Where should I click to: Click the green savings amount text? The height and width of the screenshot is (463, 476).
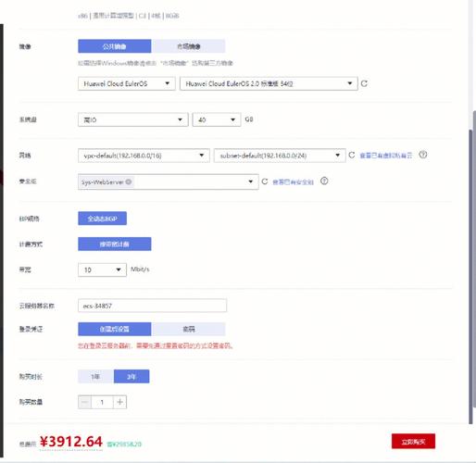tap(124, 444)
